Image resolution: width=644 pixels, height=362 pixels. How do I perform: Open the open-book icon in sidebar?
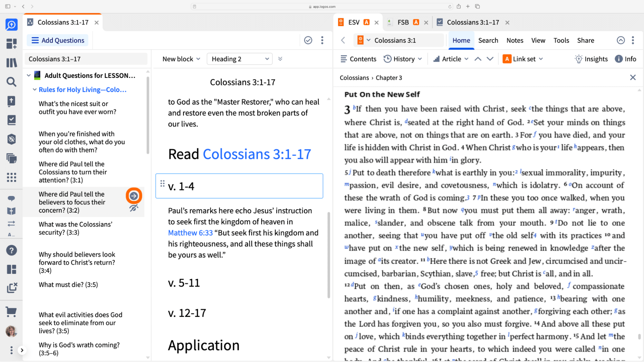11,211
